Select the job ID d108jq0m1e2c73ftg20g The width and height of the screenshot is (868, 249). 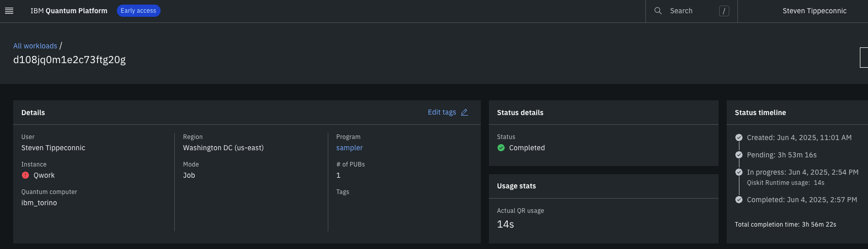[70, 60]
